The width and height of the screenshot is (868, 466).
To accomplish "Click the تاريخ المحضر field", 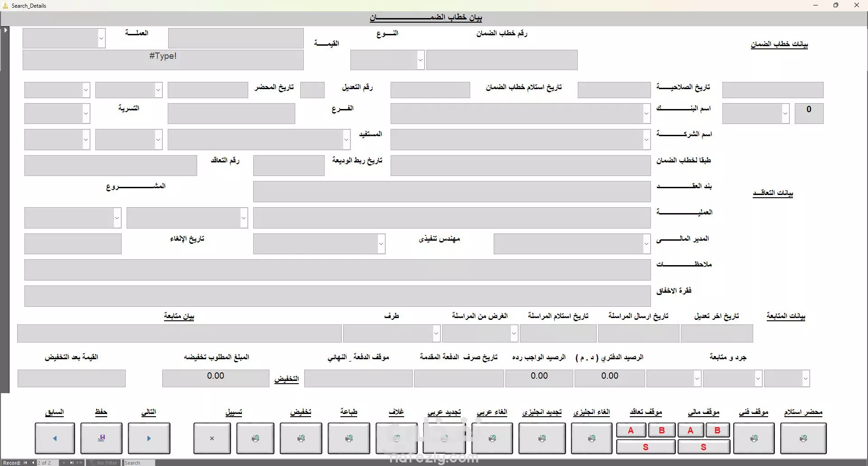I will tap(208, 90).
